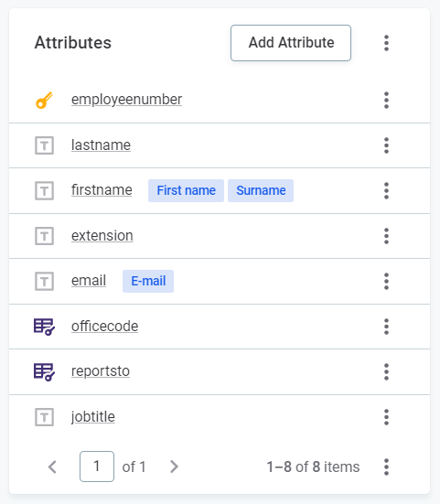Open the Attributes panel kebab menu

click(386, 43)
